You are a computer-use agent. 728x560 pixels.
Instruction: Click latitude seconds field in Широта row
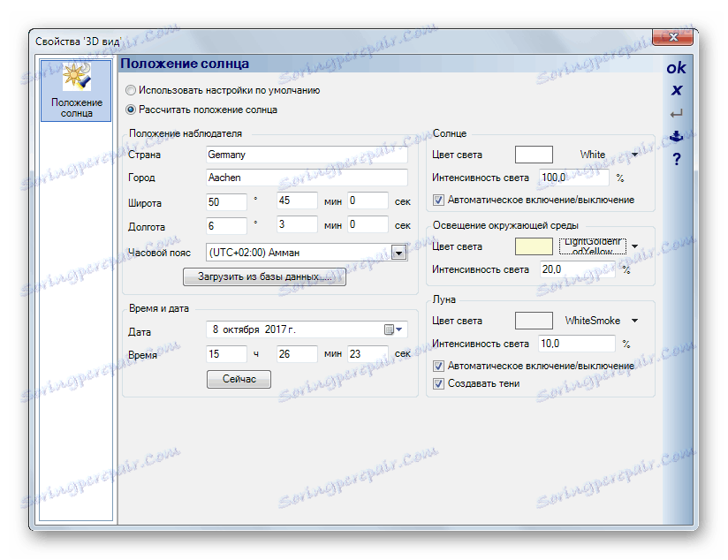click(x=368, y=201)
